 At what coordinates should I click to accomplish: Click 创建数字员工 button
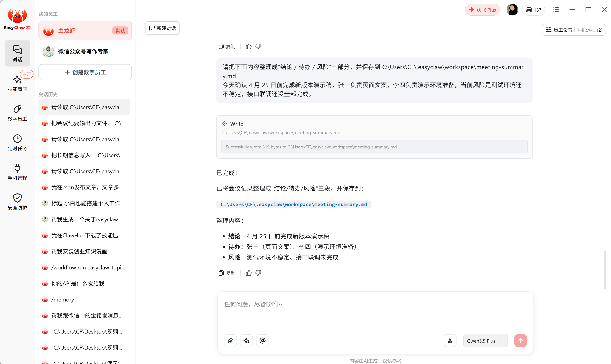(85, 72)
